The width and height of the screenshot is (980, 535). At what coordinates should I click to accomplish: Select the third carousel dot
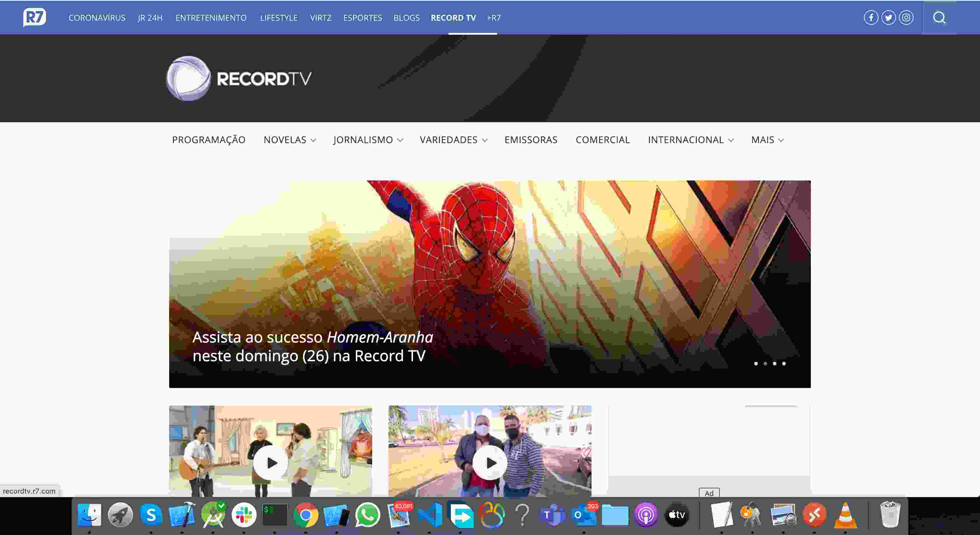(775, 364)
